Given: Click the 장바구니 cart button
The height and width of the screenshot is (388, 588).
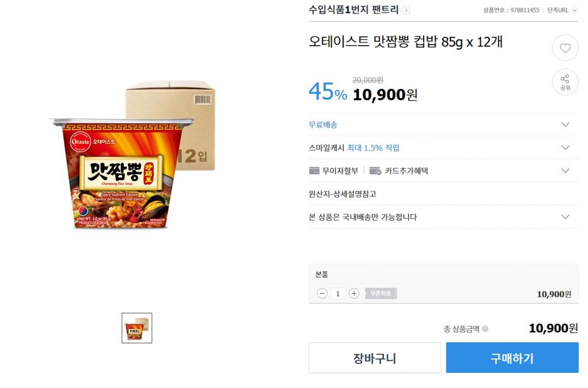Looking at the screenshot, I should (375, 358).
